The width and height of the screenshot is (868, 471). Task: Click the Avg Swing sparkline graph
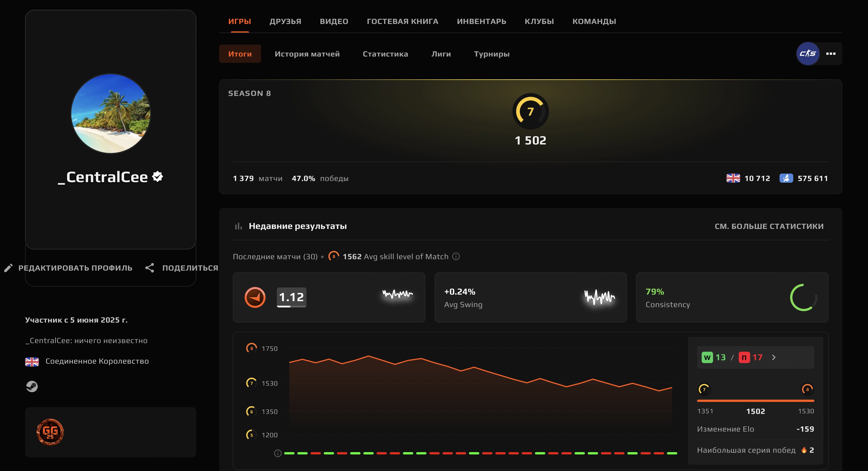[x=599, y=297]
